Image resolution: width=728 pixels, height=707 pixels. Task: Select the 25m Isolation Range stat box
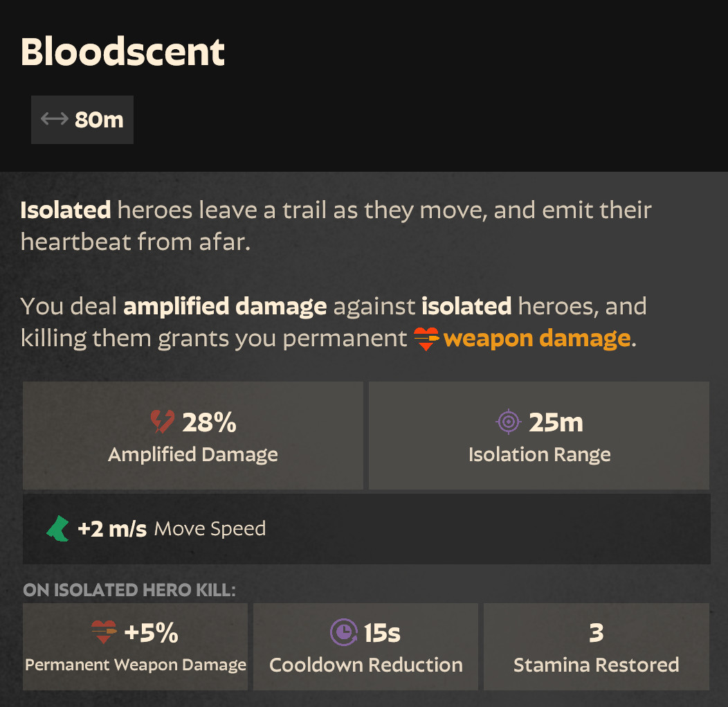[x=539, y=436]
